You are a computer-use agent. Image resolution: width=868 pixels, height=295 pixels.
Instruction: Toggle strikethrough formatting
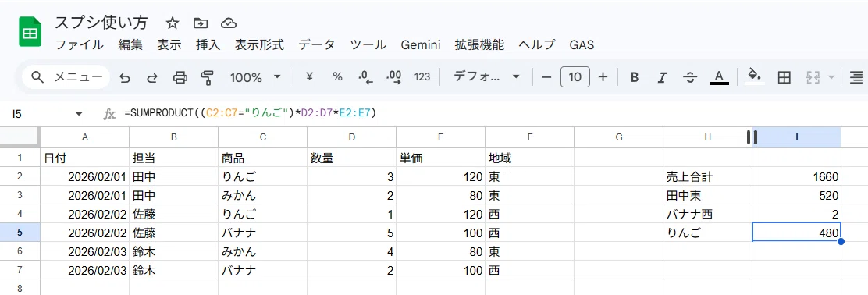click(x=690, y=77)
